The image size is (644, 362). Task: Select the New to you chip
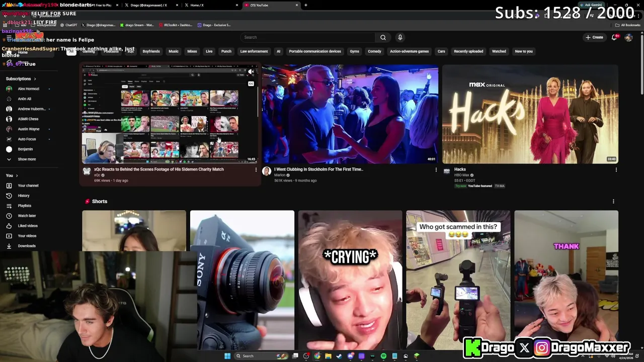coord(524,51)
